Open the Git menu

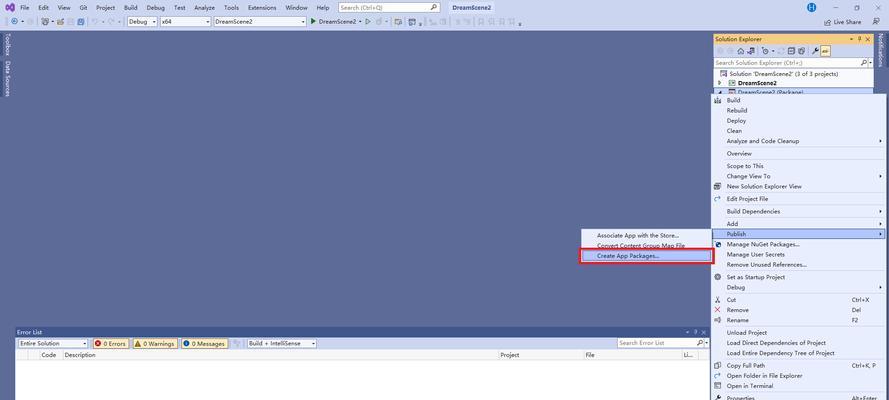pyautogui.click(x=83, y=8)
